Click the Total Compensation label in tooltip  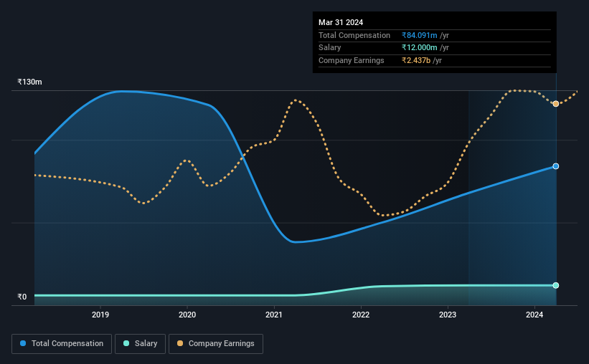(x=354, y=35)
